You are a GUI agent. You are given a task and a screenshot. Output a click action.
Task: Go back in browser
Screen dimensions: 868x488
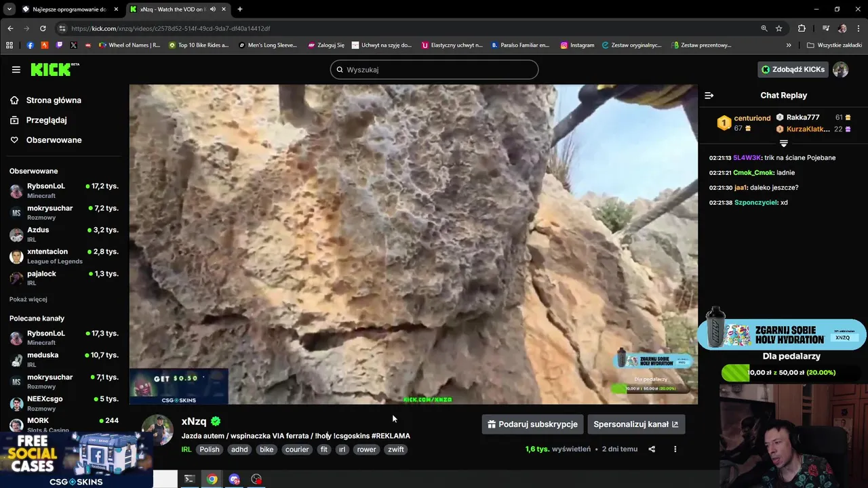point(10,28)
